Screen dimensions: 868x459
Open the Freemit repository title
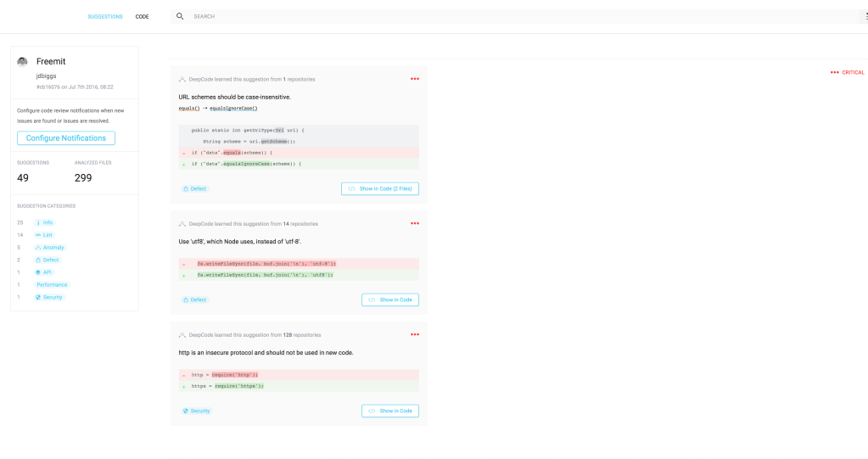point(51,61)
